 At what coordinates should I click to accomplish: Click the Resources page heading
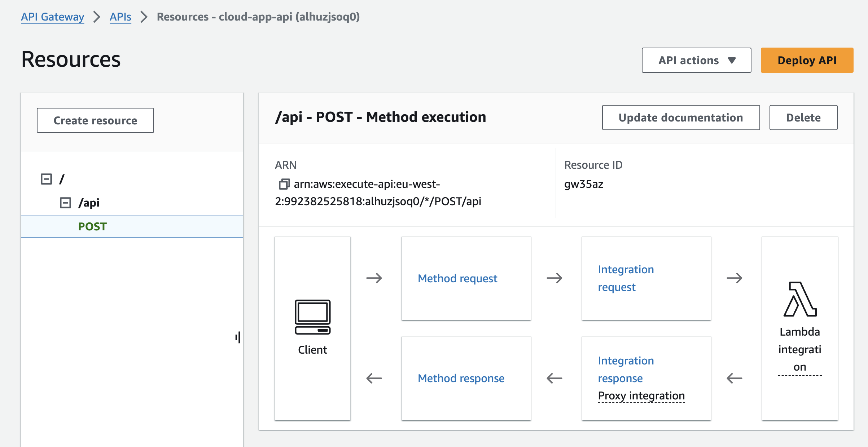[x=71, y=59]
